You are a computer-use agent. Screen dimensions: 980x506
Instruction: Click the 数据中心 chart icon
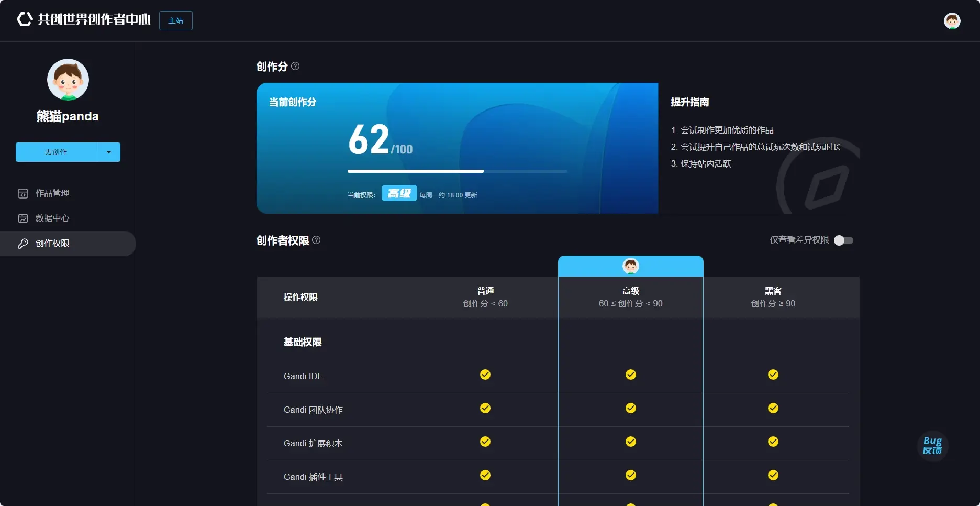click(x=23, y=218)
